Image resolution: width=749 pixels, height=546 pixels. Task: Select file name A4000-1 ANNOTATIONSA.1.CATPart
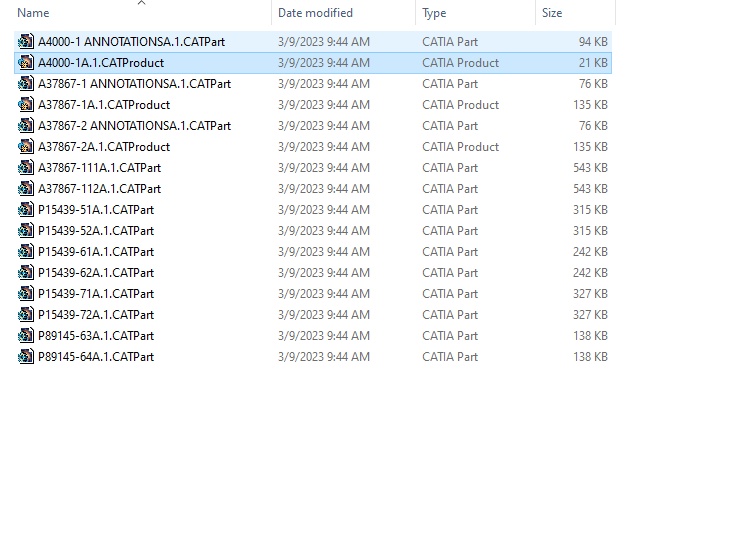click(x=131, y=42)
